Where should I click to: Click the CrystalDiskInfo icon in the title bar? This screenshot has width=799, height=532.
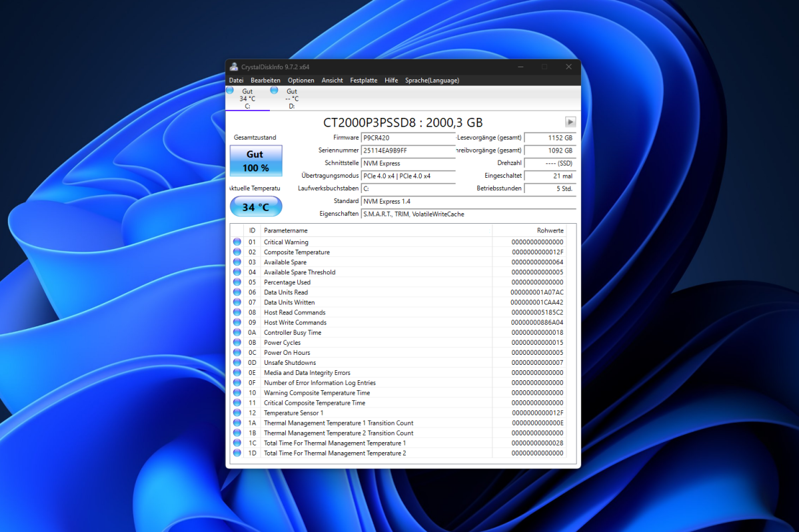point(234,67)
